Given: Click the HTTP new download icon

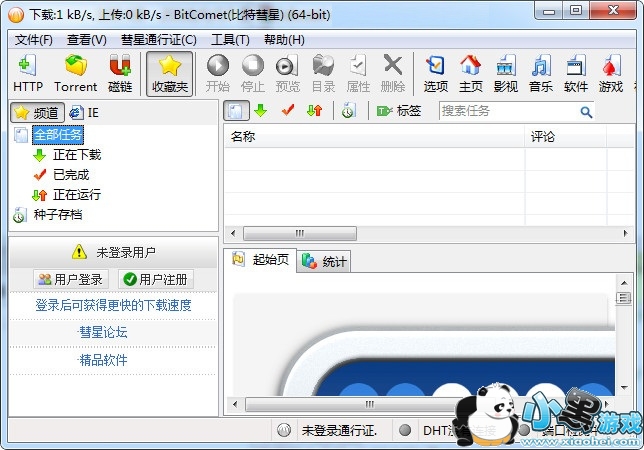Looking at the screenshot, I should (28, 73).
